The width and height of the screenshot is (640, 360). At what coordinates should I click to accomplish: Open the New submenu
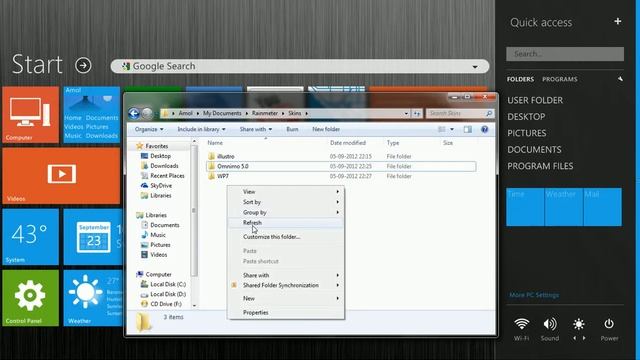tap(286, 298)
